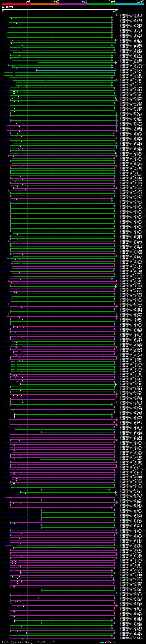Viewport: 146px width, 644px height.
Task: Select the label UniRef100_P06634
Action: tap(131, 130)
